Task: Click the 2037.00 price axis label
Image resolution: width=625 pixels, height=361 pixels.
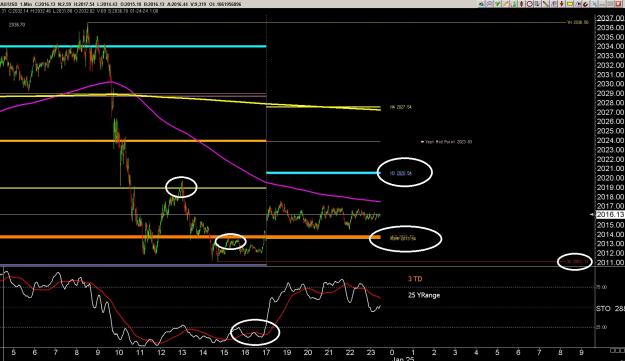Action: pos(610,18)
